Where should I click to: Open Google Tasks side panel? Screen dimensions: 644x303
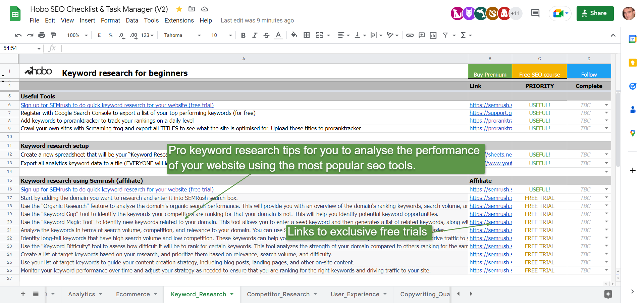click(x=633, y=86)
